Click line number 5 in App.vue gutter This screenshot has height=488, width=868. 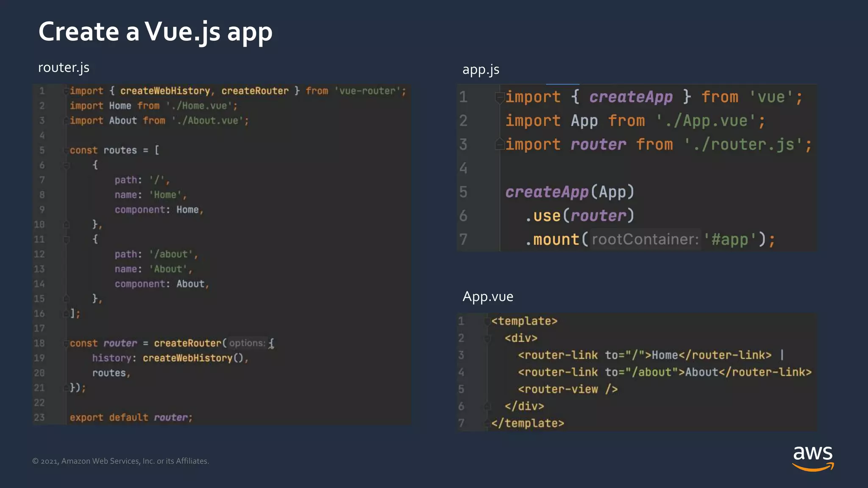pyautogui.click(x=461, y=389)
